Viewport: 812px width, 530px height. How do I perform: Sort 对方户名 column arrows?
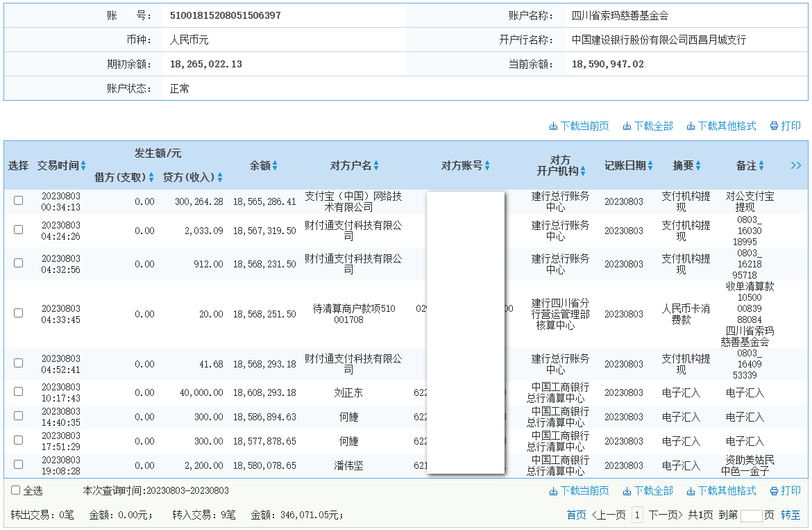[376, 166]
